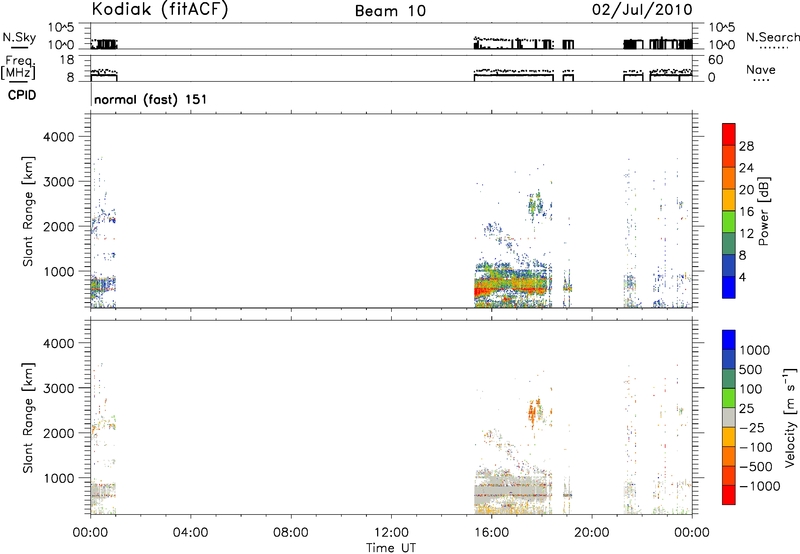This screenshot has width=800, height=554.
Task: Click the 'Kodiak (fitACF)' plot title
Action: [160, 10]
